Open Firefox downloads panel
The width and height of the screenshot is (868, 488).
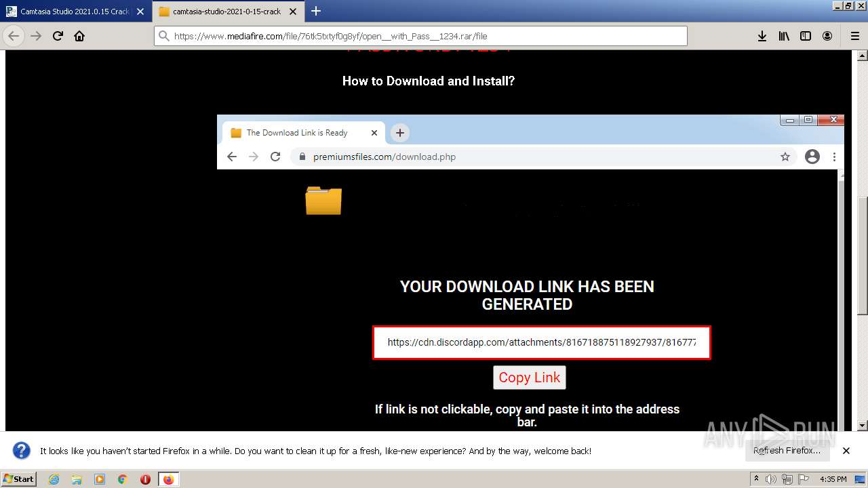pos(762,36)
